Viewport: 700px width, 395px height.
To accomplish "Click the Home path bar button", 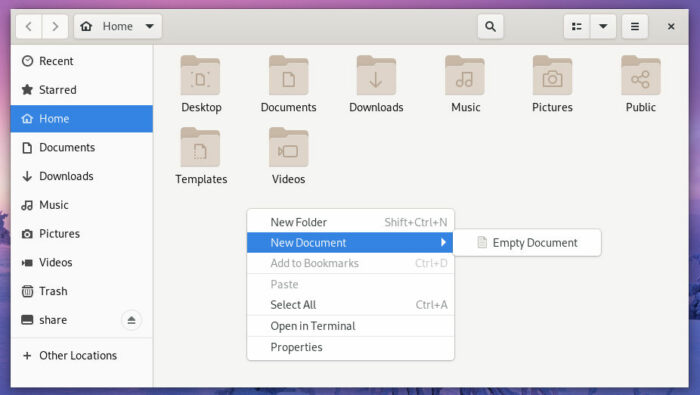I will pos(118,26).
